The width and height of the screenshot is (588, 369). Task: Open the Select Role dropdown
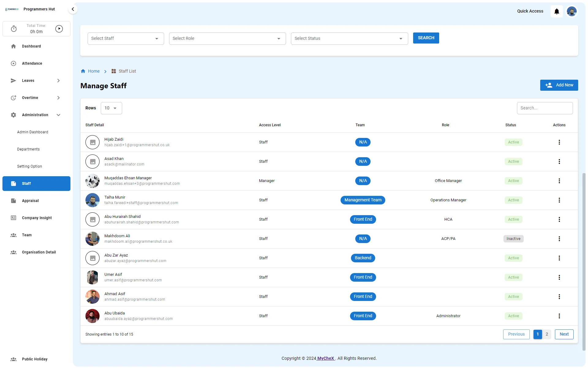[x=227, y=39]
